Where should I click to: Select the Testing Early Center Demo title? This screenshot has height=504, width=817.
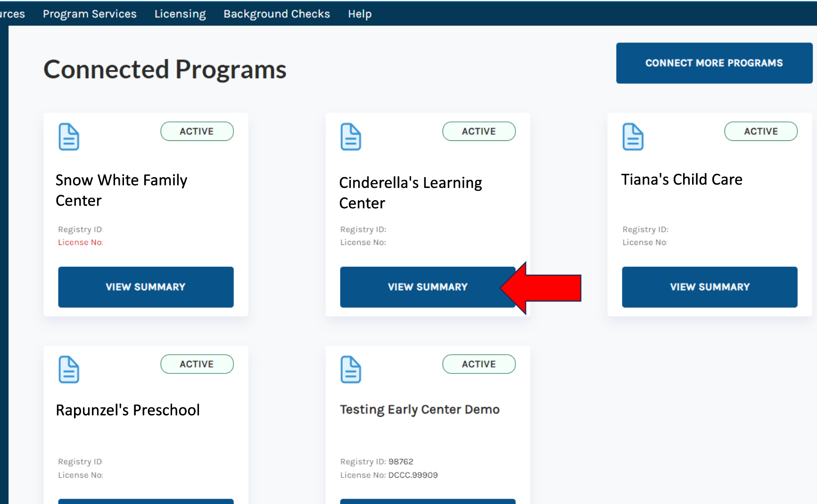pyautogui.click(x=420, y=409)
